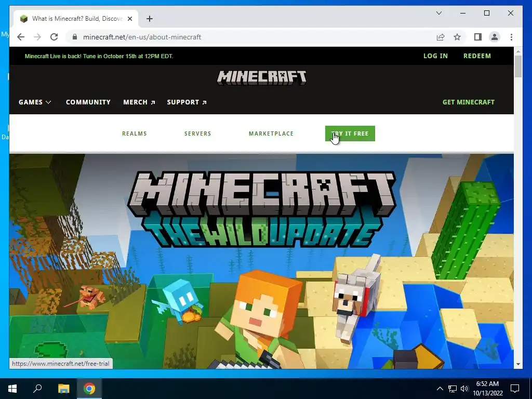Click the address bar URL minecraft.net
Screen dimensions: 532x399
(142, 37)
